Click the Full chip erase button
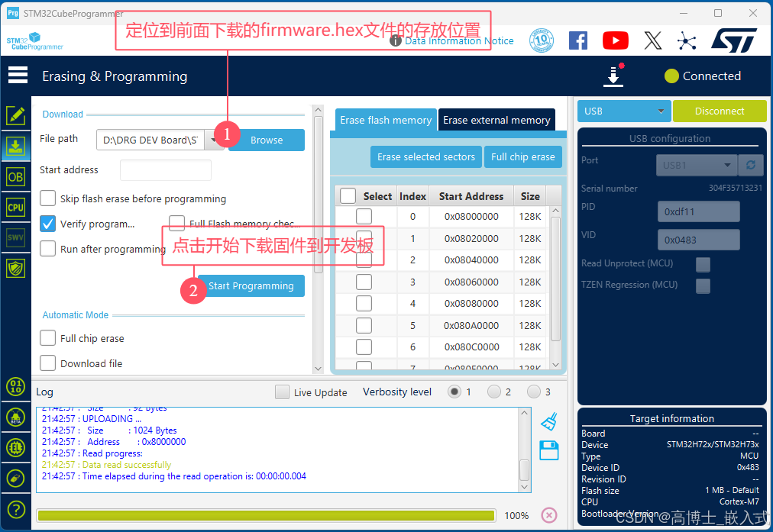 coord(522,156)
